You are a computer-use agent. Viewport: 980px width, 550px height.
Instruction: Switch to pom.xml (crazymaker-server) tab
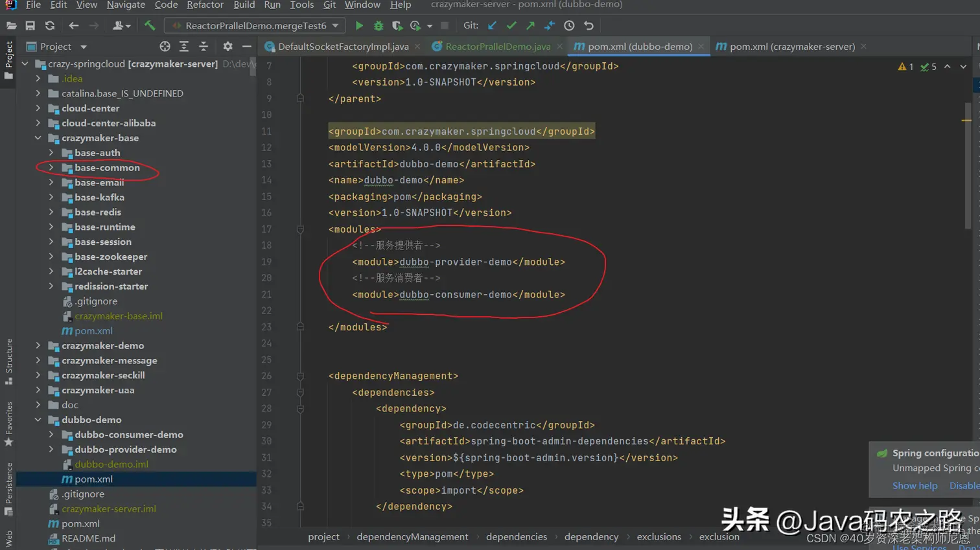[x=792, y=47]
